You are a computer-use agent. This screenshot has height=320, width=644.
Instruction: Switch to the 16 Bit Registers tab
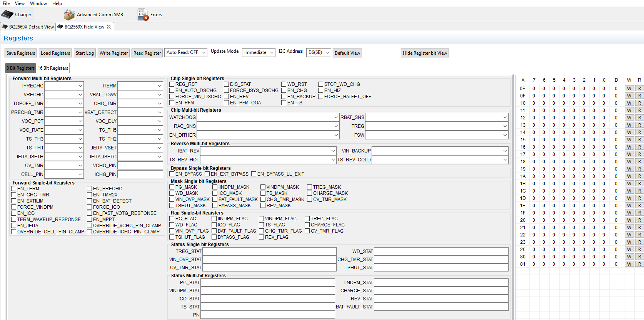(x=53, y=68)
